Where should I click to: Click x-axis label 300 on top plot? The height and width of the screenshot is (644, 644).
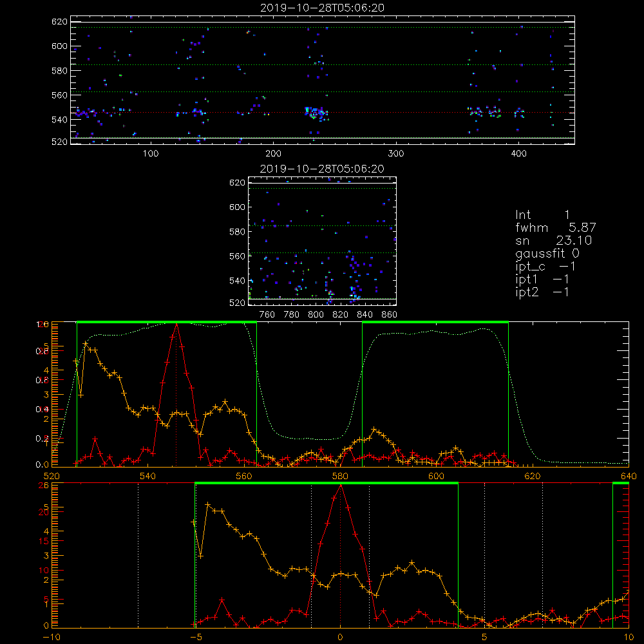(x=396, y=154)
